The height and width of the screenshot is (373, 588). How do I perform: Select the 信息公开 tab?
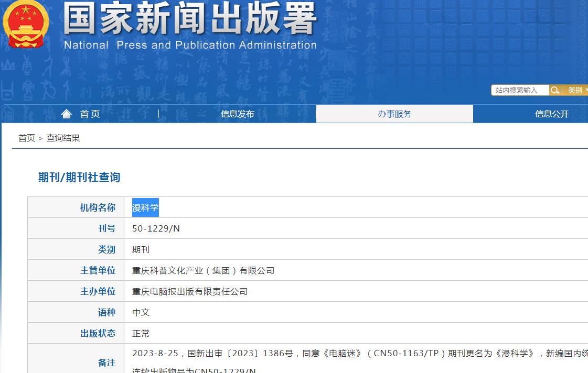click(x=552, y=113)
